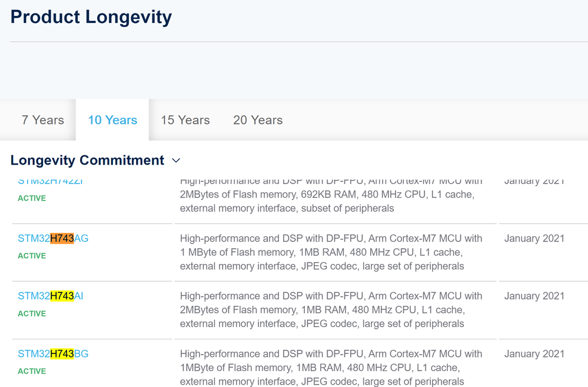Click the ACTIVE status under STM32H743AI

pos(32,313)
